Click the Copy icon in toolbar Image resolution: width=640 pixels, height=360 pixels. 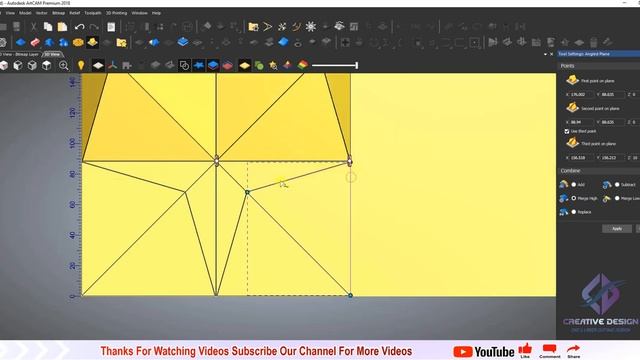point(48,27)
